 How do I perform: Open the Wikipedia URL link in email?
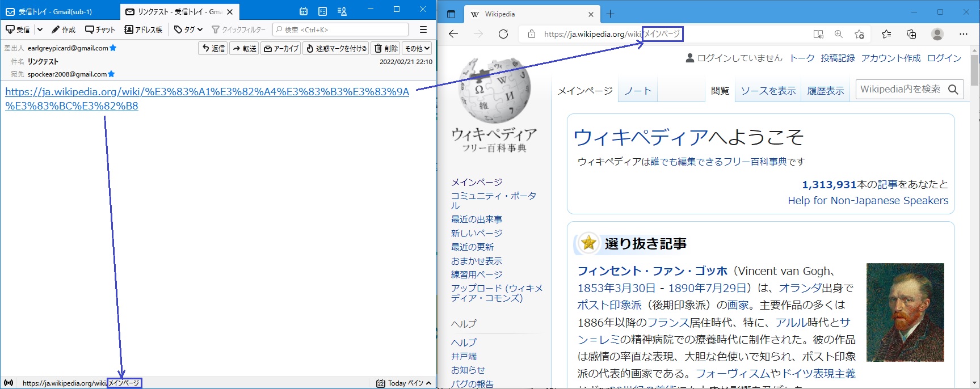click(x=207, y=92)
